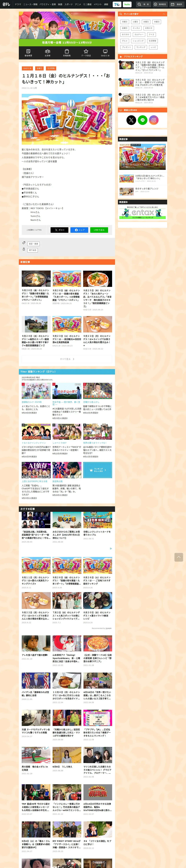Open related article 冬のすっきり髪アレンジ

[142, 191]
